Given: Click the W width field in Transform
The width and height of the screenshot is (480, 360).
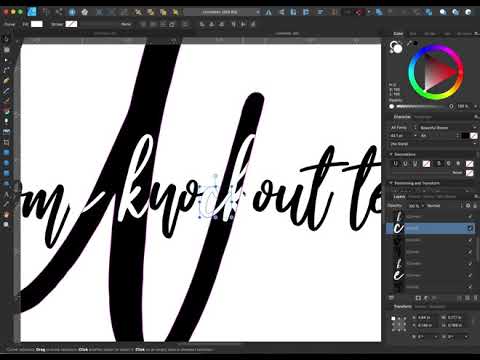Looking at the screenshot, I should pos(455,318).
